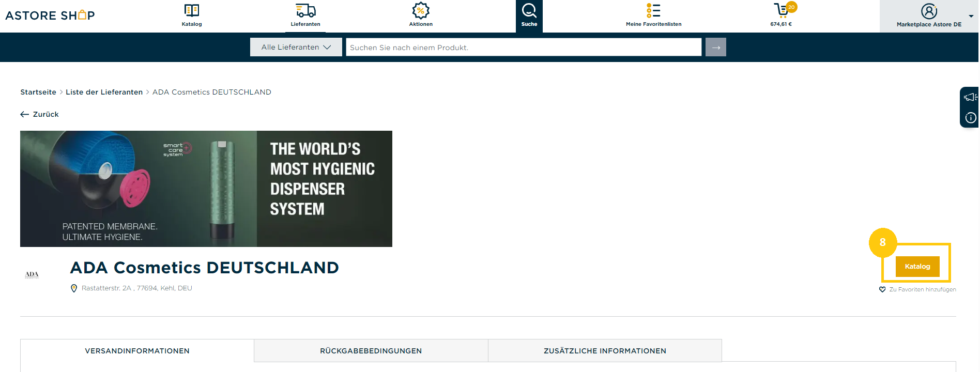
Task: Click Zu Favoriten hinzufügen link
Action: tap(923, 289)
